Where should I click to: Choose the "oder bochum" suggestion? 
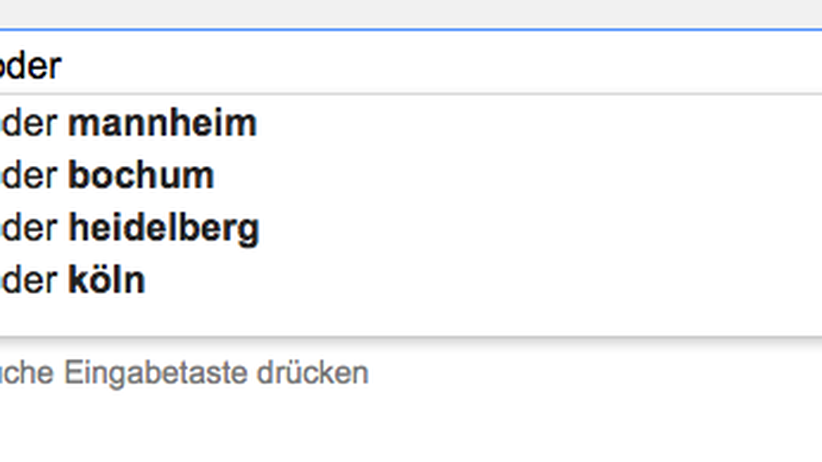click(108, 176)
